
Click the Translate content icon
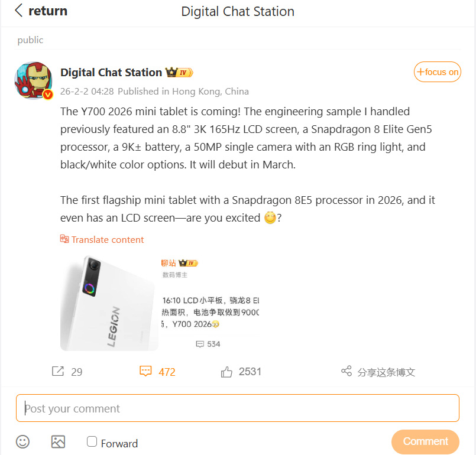coord(64,239)
